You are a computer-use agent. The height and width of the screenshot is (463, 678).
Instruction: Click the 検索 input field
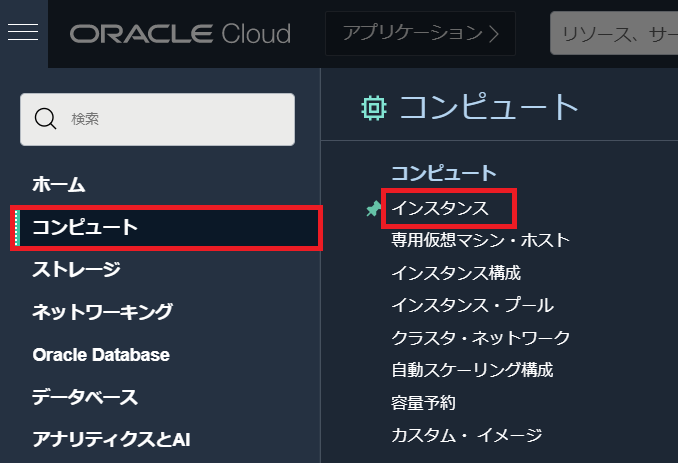170,119
